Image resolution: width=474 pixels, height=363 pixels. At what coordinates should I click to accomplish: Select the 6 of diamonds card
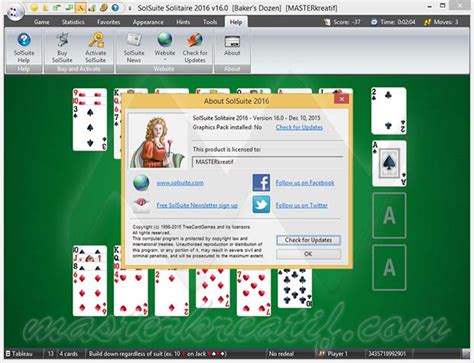(90, 293)
